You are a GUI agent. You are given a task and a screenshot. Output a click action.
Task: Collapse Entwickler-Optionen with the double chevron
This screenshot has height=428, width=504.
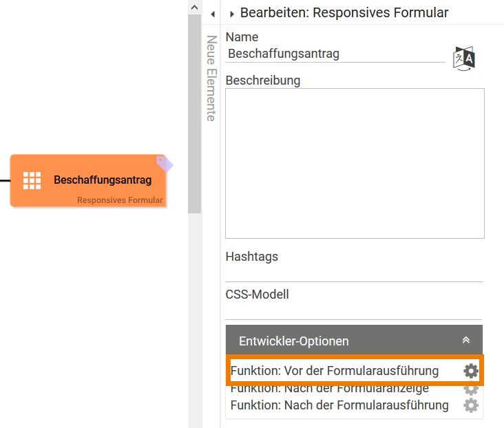[x=466, y=341]
